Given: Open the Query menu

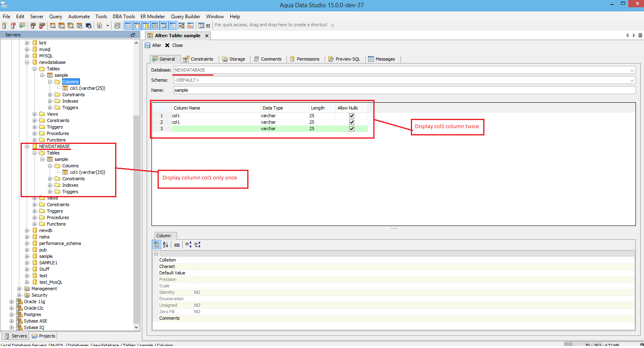Looking at the screenshot, I should [x=56, y=17].
